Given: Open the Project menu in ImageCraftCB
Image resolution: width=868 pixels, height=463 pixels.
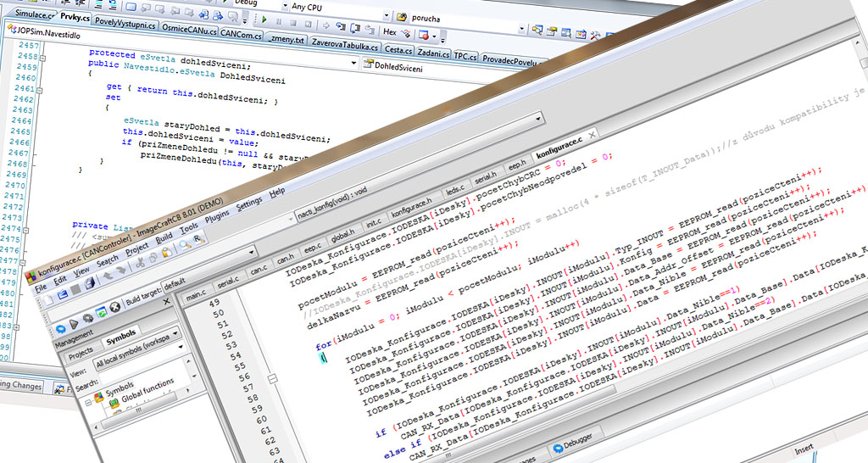Looking at the screenshot, I should pos(136,248).
